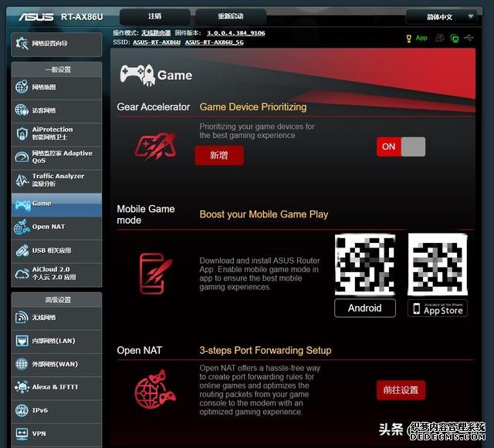The image size is (494, 448).
Task: Click the App lightbulb icon
Action: tap(408, 39)
